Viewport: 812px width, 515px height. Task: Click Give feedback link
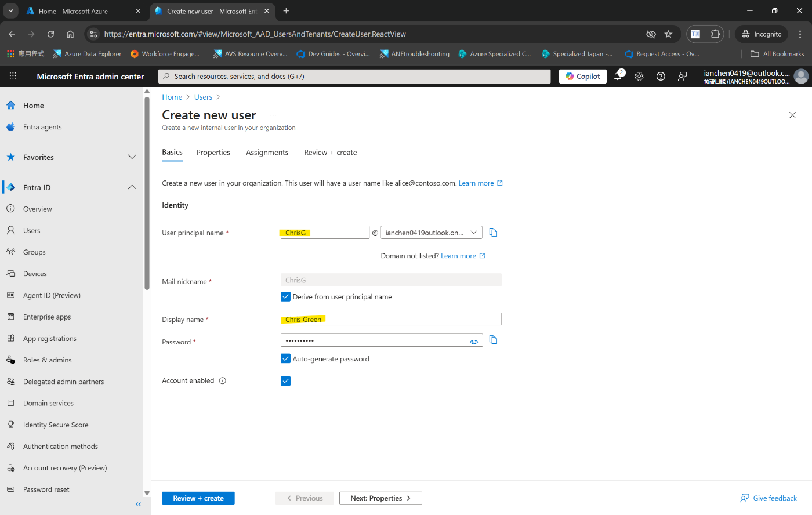click(x=768, y=498)
